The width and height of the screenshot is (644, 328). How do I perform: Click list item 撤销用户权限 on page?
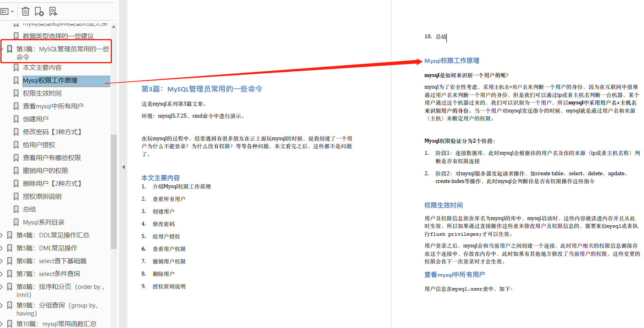169,262
